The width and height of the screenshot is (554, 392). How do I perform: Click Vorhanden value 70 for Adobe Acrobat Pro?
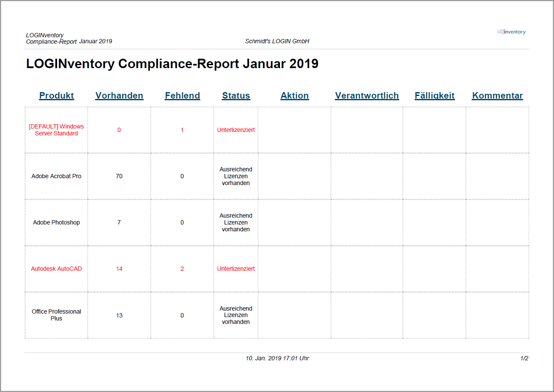click(x=119, y=176)
